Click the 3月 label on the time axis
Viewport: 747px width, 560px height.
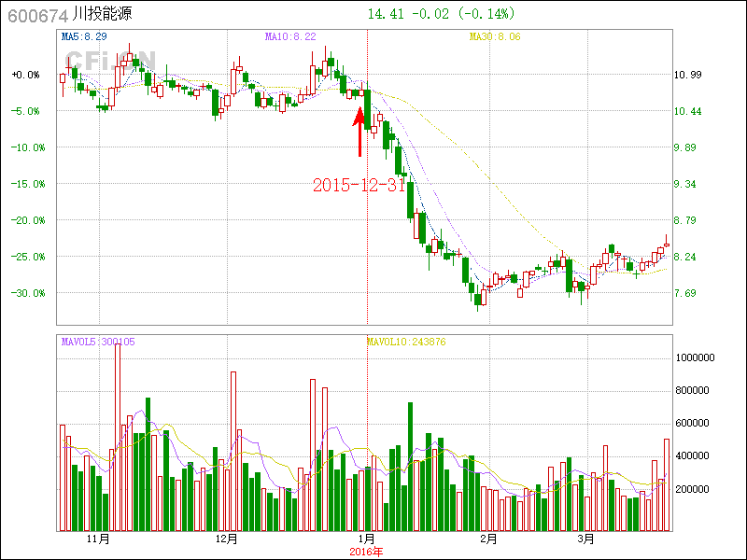pos(585,539)
